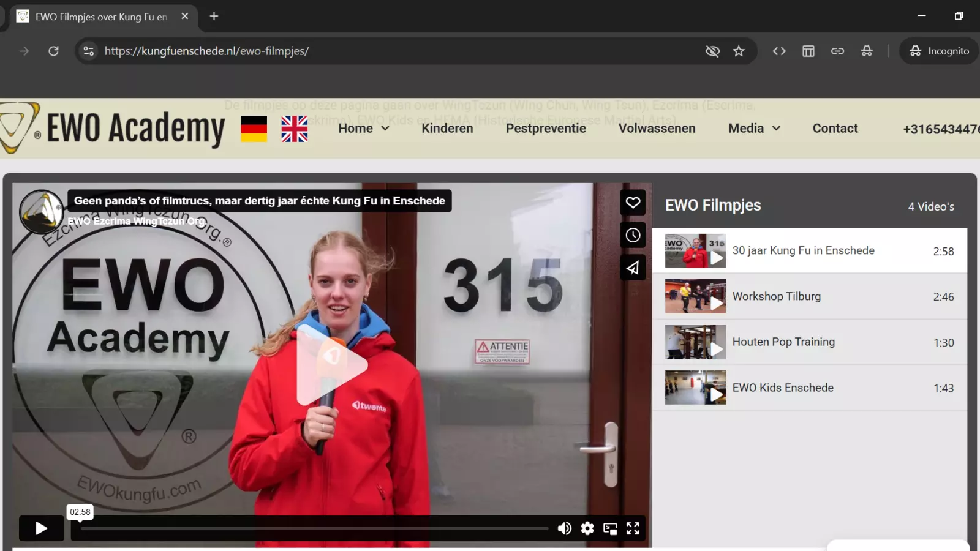Select Workshop Tilburg video thumbnail
This screenshot has height=551, width=980.
coord(695,296)
